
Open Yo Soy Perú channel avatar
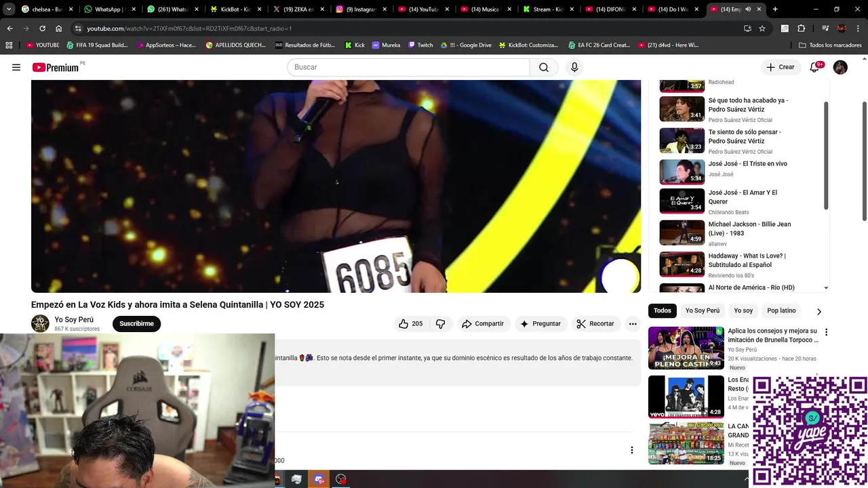(40, 323)
